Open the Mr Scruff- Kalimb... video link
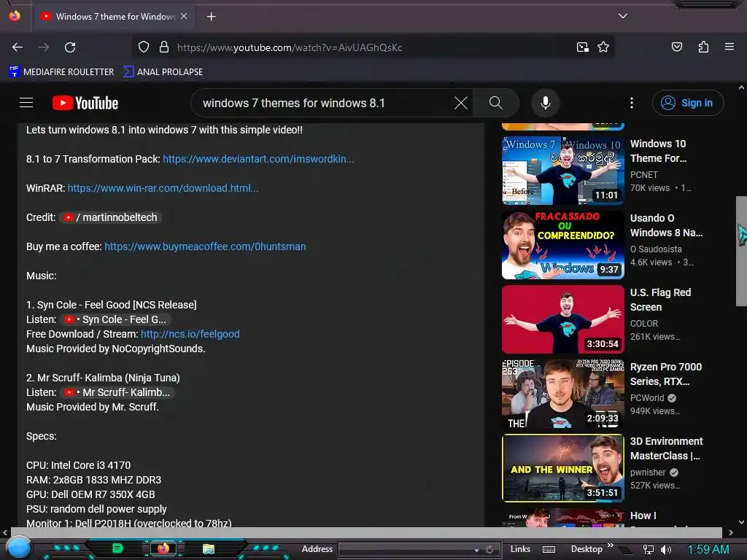This screenshot has height=560, width=747. coord(117,392)
